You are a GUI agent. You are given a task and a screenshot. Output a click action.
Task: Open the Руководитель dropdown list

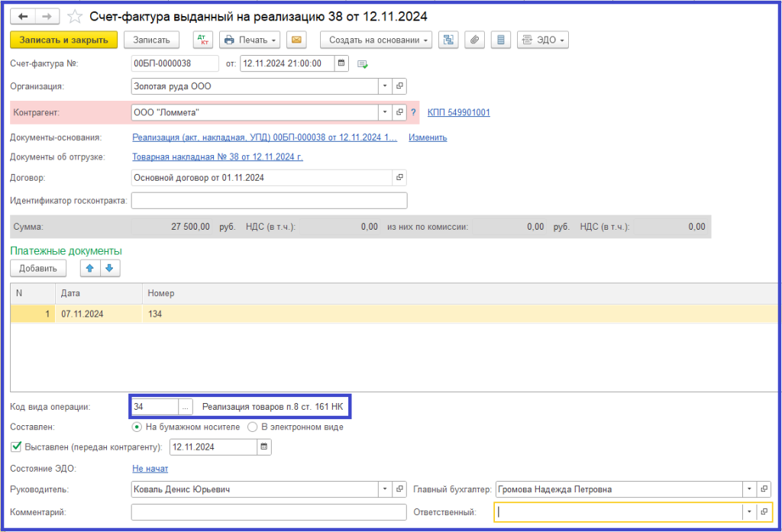tap(385, 489)
